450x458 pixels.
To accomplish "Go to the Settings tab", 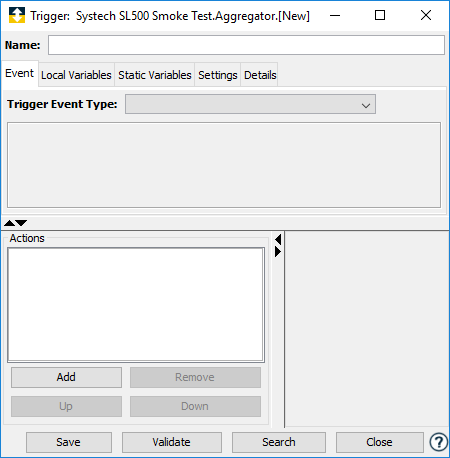I will coord(218,75).
